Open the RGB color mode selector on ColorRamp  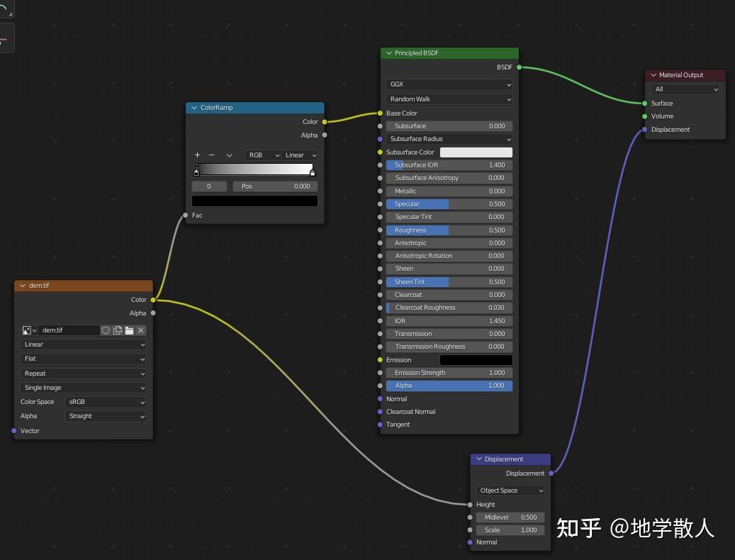click(263, 155)
